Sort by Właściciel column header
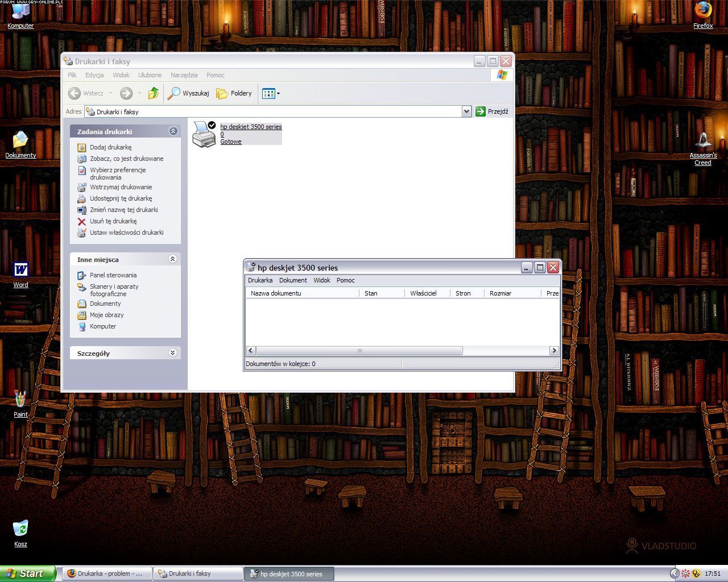 click(x=428, y=293)
